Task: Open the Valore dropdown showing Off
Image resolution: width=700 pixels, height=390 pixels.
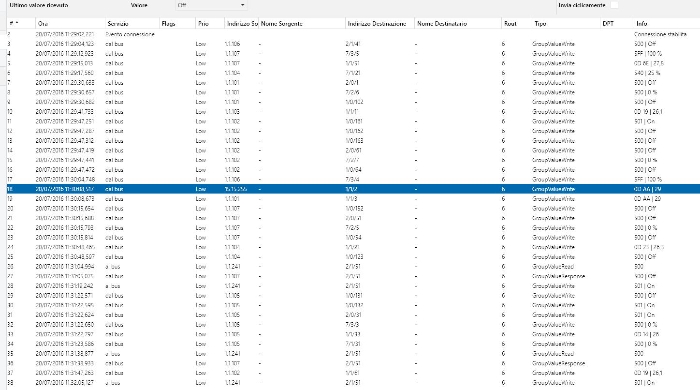Action: click(211, 5)
